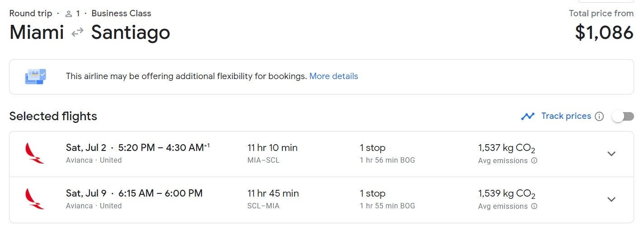Viewport: 644px width, 235px height.
Task: Click the 1 hr 56 min BOG layover text
Action: pyautogui.click(x=387, y=160)
